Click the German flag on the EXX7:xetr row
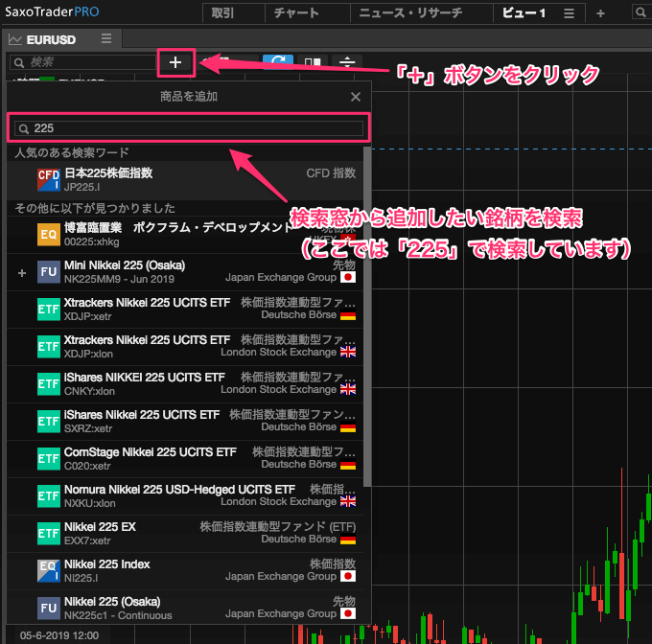 [348, 540]
